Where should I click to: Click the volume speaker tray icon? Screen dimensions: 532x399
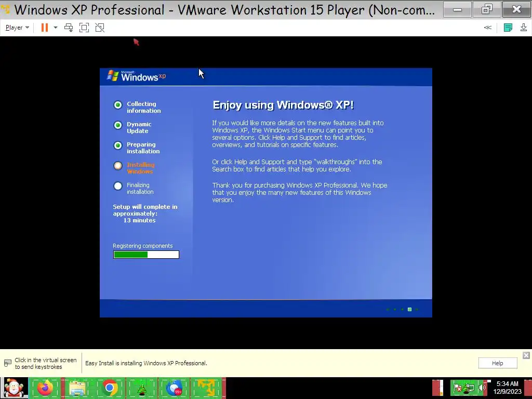point(482,388)
